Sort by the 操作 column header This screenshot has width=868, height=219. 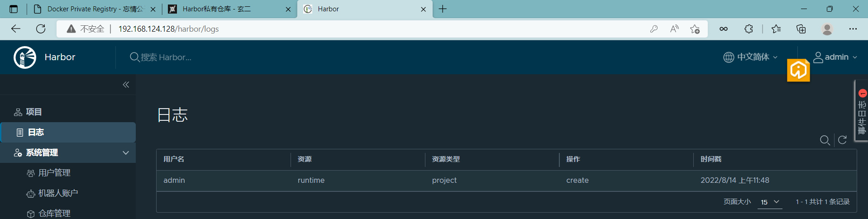573,159
